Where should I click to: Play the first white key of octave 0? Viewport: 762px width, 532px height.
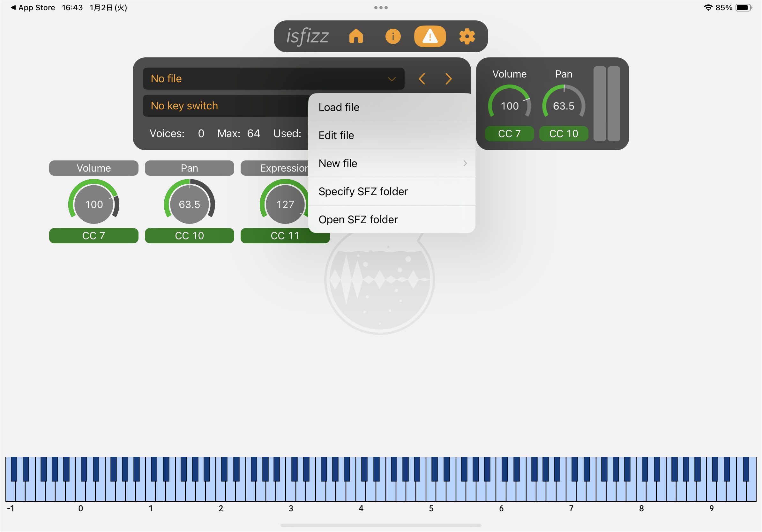tap(80, 491)
